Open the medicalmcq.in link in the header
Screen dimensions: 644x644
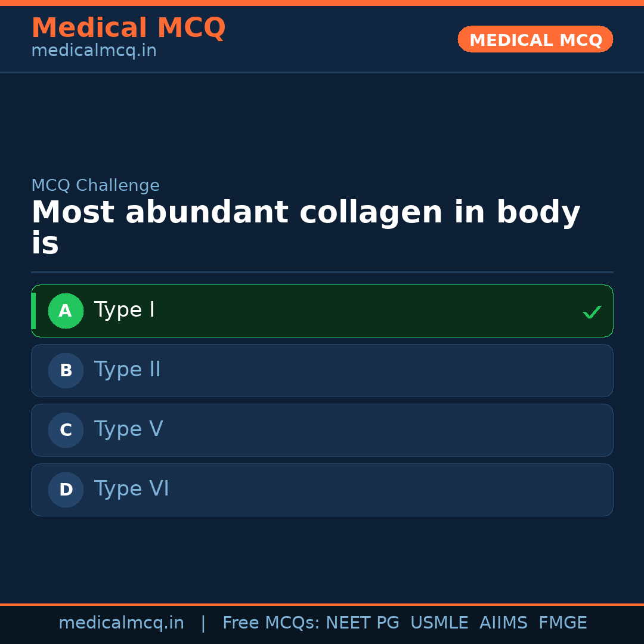pyautogui.click(x=94, y=50)
